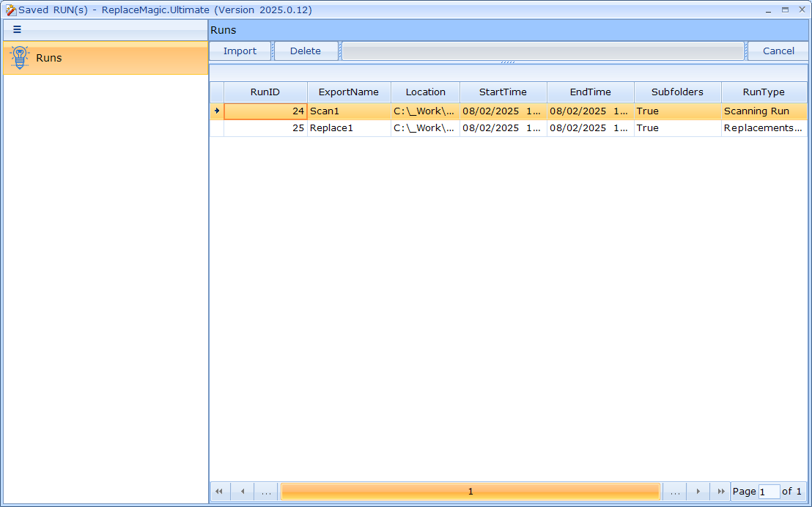
Task: Select the Replace1 row
Action: [x=349, y=128]
